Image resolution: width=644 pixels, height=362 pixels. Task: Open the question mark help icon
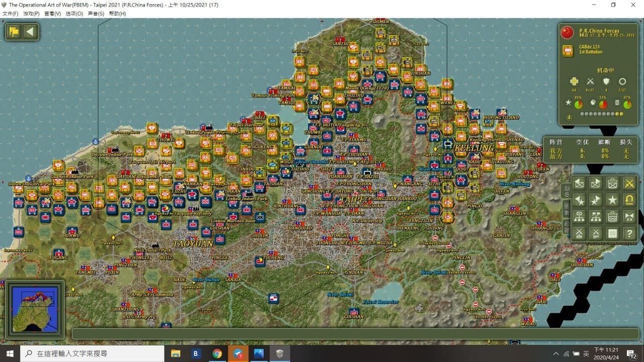click(628, 233)
